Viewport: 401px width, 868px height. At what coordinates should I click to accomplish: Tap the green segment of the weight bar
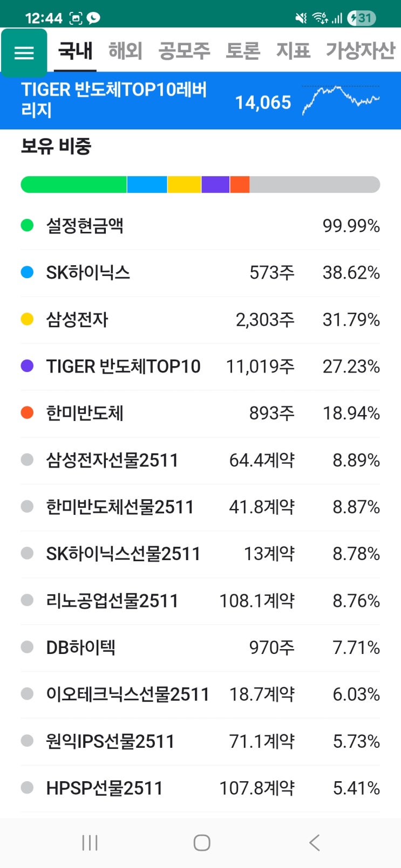pyautogui.click(x=73, y=184)
